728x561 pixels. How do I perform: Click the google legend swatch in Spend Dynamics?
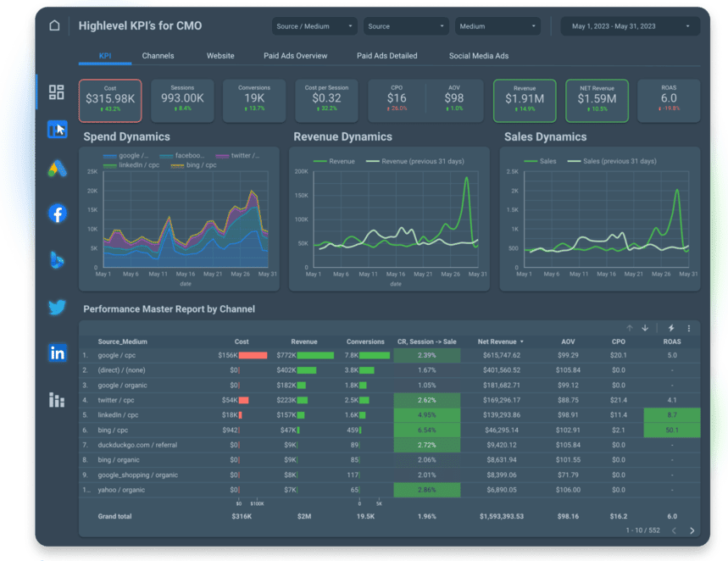[x=109, y=156]
